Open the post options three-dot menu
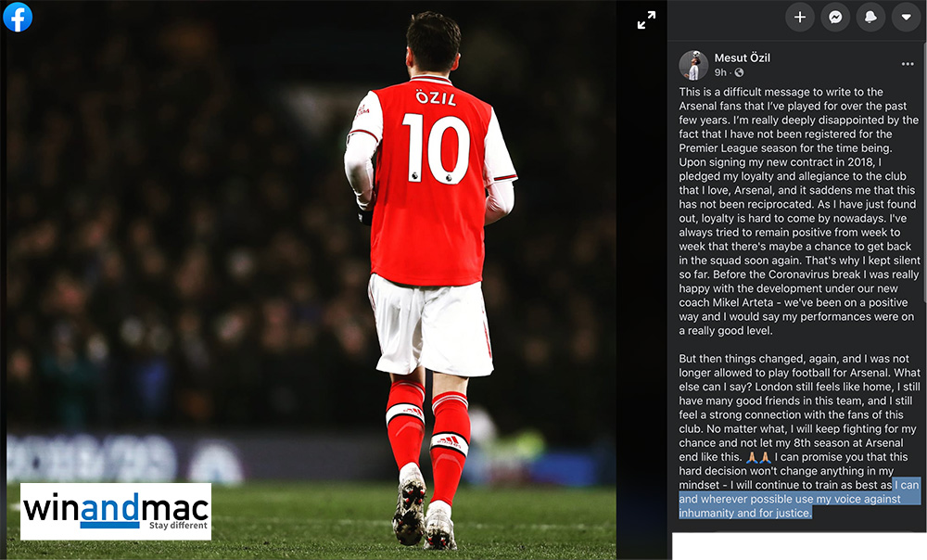The height and width of the screenshot is (560, 927). pos(908,64)
